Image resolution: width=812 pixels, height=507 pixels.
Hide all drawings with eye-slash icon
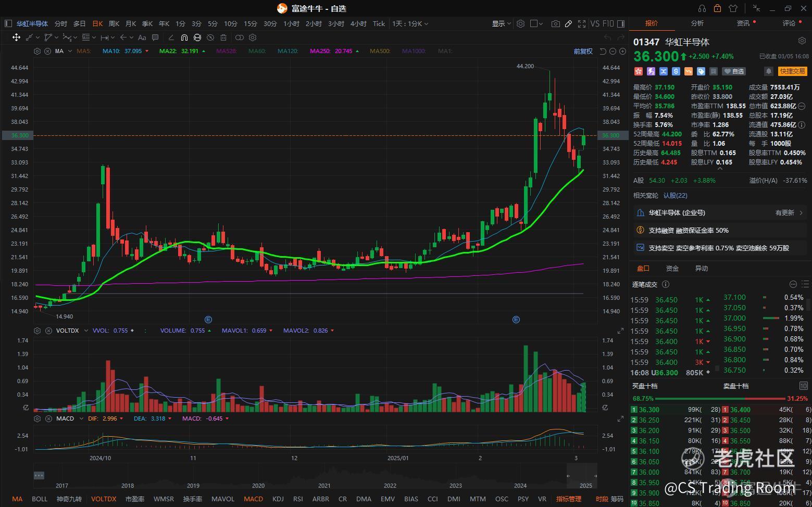coord(210,37)
